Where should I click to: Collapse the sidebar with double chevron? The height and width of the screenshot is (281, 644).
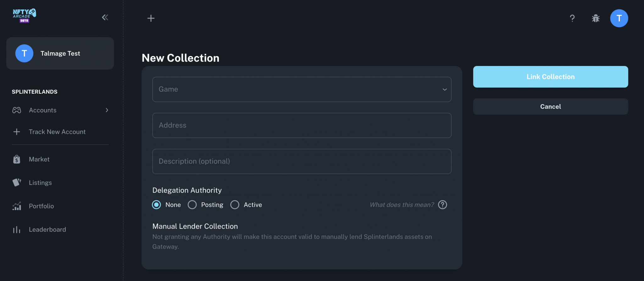(105, 18)
